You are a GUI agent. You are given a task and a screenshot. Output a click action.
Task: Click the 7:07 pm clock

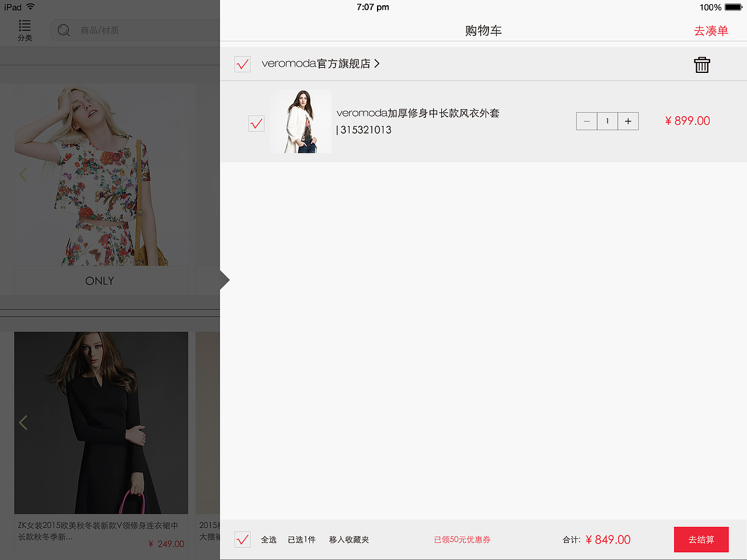pyautogui.click(x=373, y=7)
